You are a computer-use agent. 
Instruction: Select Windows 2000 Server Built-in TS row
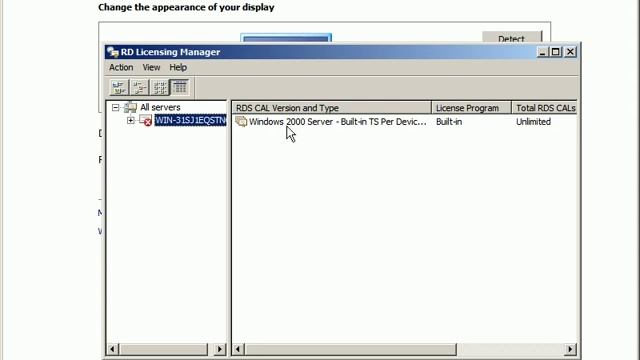click(x=331, y=122)
